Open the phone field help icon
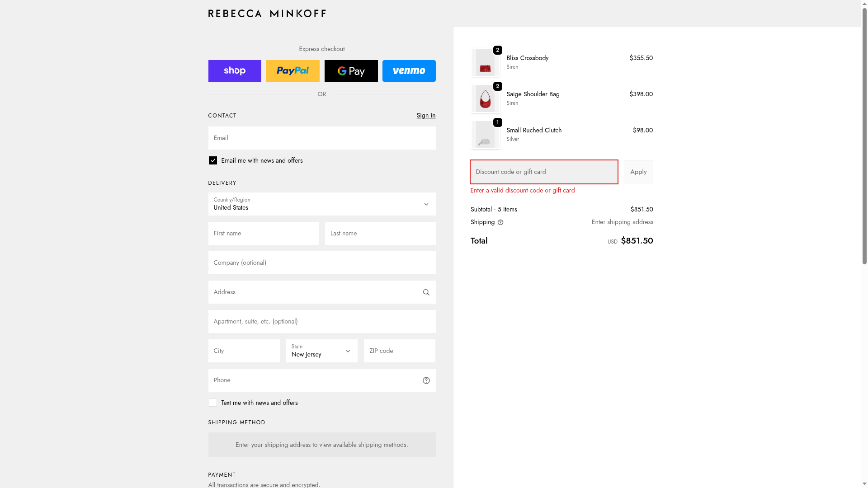 tap(426, 380)
